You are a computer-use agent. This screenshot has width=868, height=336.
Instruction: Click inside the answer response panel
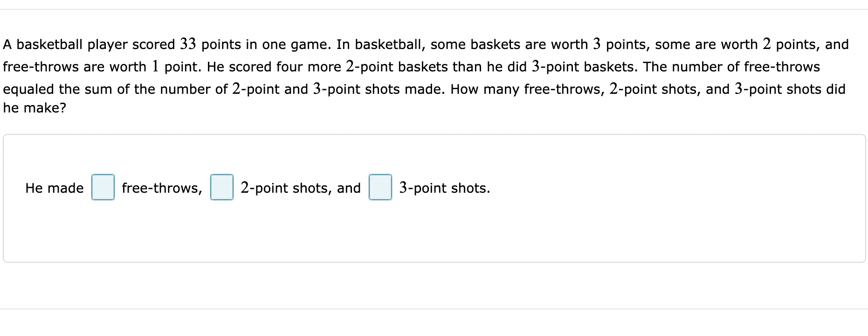pyautogui.click(x=420, y=224)
